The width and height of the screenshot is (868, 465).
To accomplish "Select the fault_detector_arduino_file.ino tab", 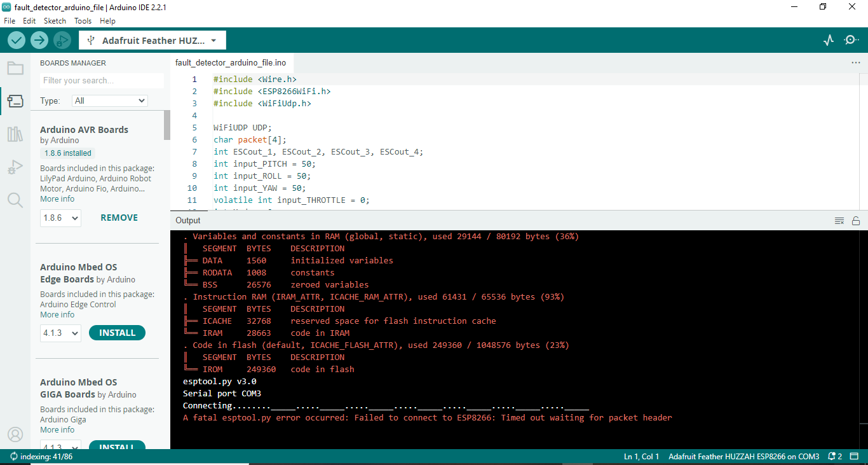I will click(231, 63).
